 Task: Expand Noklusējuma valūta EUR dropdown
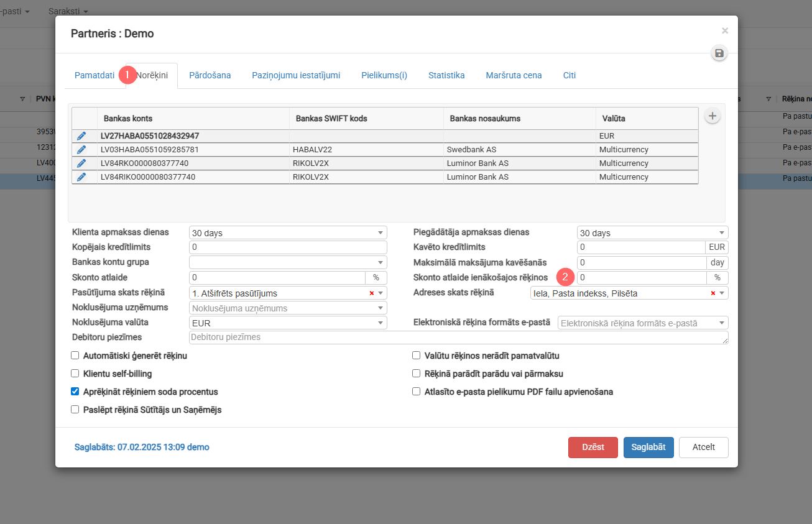(x=287, y=323)
